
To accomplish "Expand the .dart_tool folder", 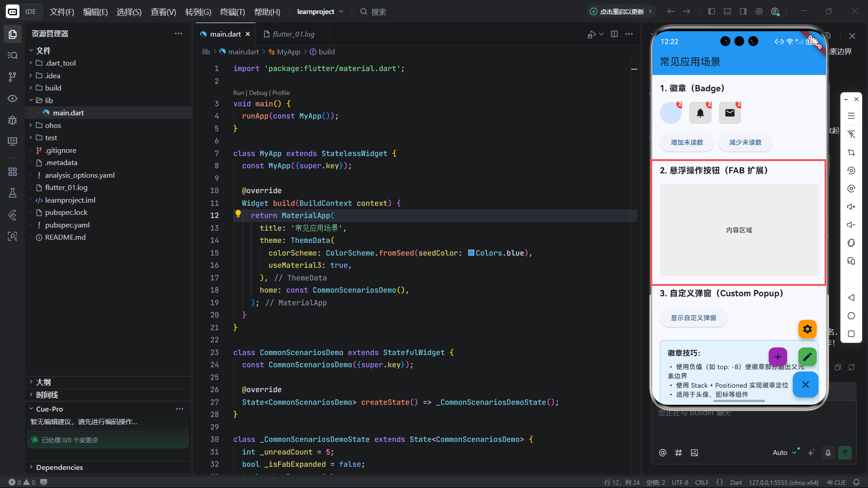I will [x=61, y=63].
